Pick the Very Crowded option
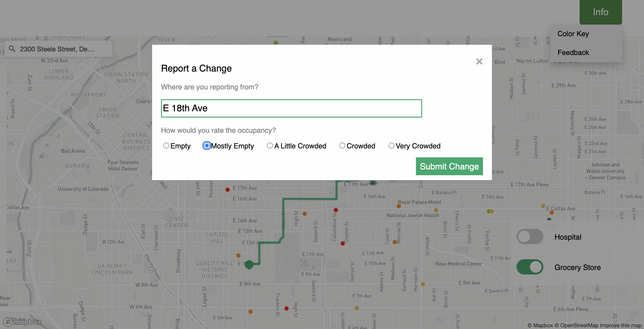The image size is (644, 329). click(x=391, y=146)
